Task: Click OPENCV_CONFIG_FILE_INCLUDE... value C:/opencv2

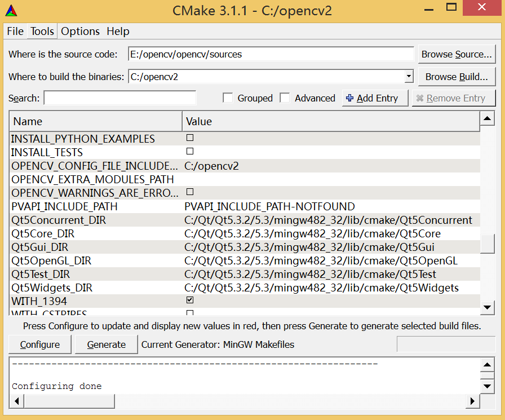Action: tap(211, 166)
